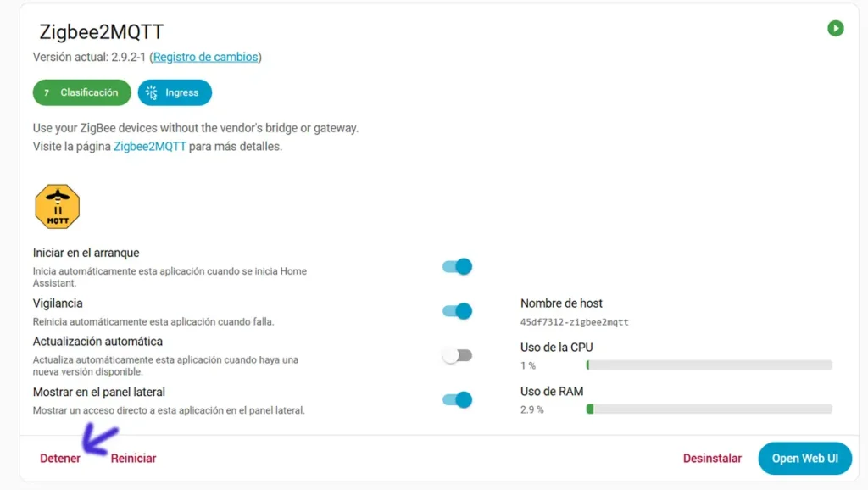Stop the add-on with Detener

click(59, 458)
